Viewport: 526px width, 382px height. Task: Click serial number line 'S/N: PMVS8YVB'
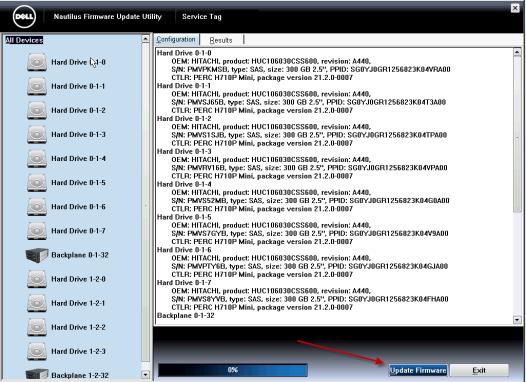(310, 299)
